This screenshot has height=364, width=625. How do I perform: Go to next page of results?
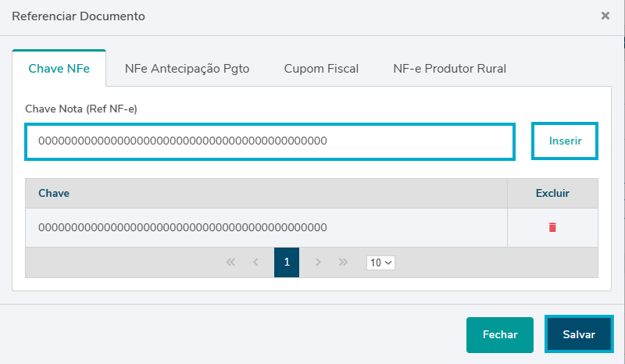point(318,262)
